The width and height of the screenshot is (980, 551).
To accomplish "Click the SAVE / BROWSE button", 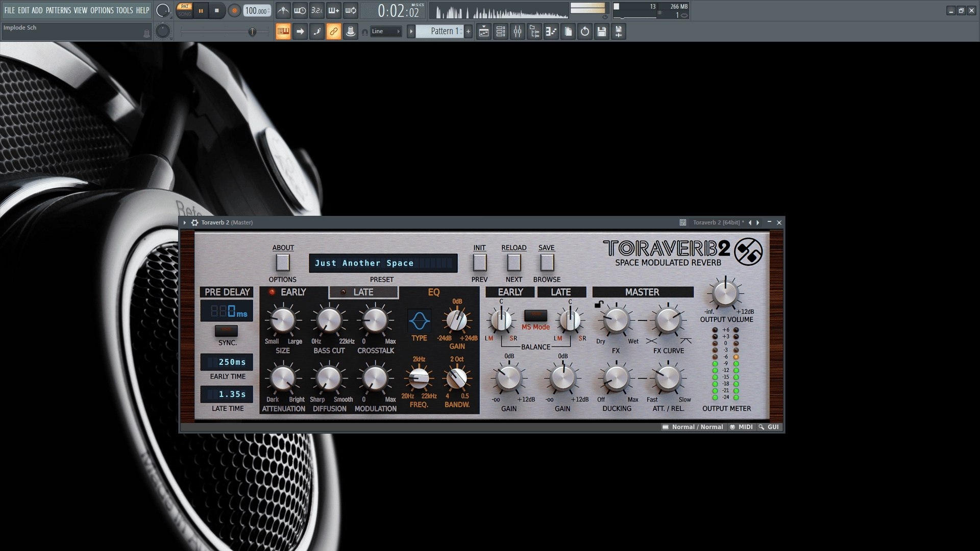I will click(x=547, y=263).
